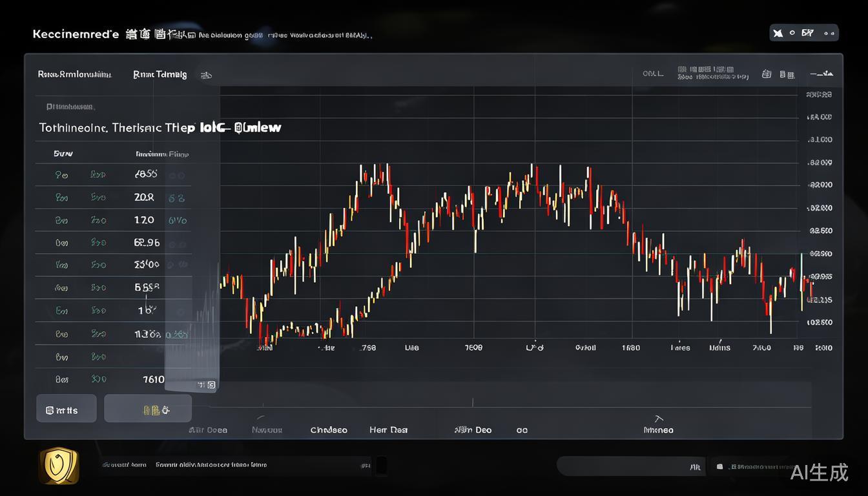The width and height of the screenshot is (868, 496).
Task: Select the 'Her Dea' label below the chart
Action: coord(388,429)
